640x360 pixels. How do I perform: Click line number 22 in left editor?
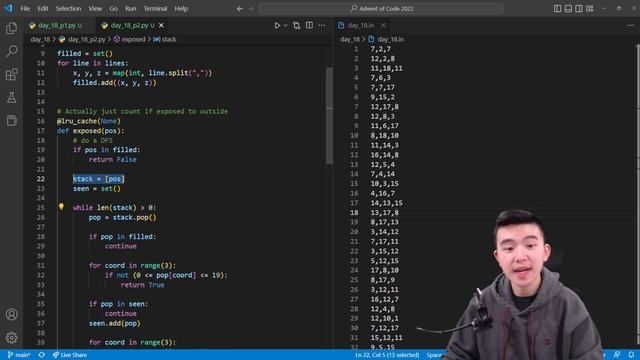(x=41, y=179)
